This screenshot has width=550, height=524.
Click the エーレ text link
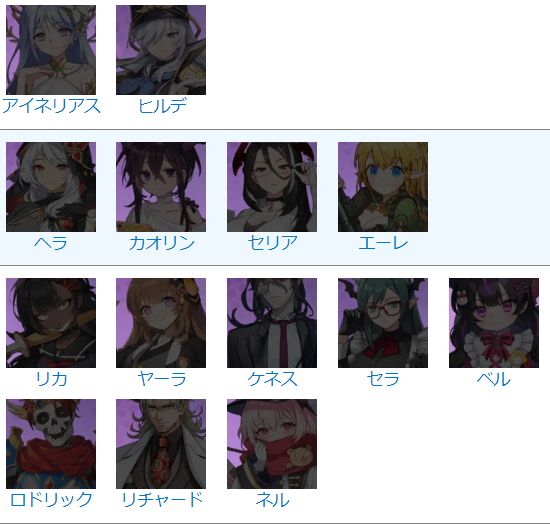coord(383,243)
